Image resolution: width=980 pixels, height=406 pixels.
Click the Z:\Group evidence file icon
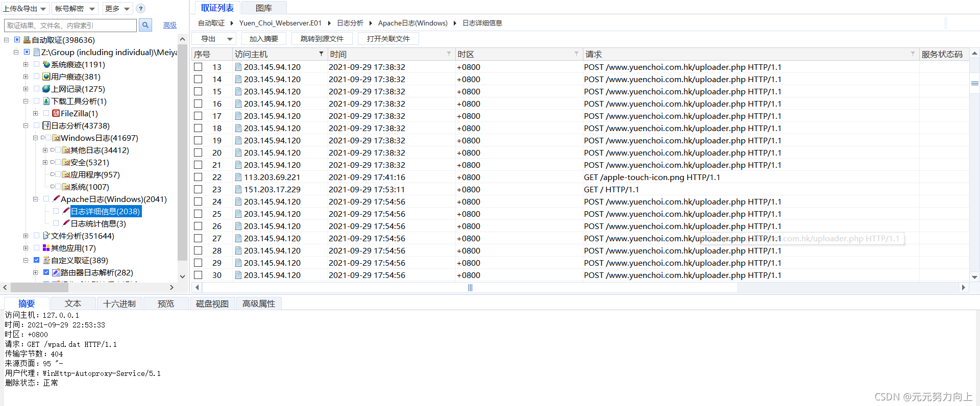pyautogui.click(x=37, y=52)
